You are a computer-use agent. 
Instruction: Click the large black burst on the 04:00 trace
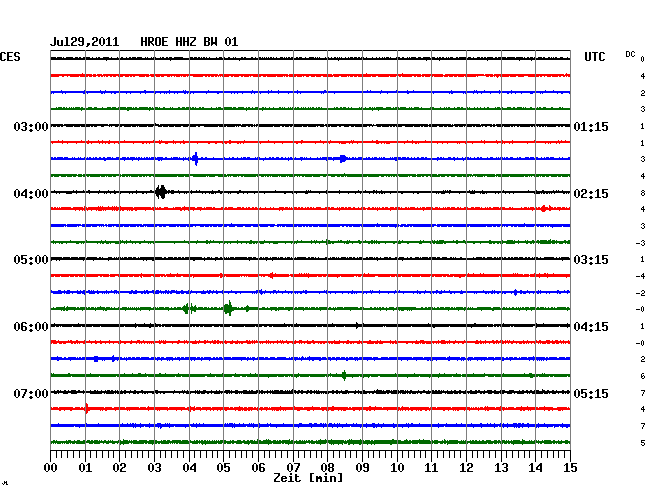pos(161,192)
